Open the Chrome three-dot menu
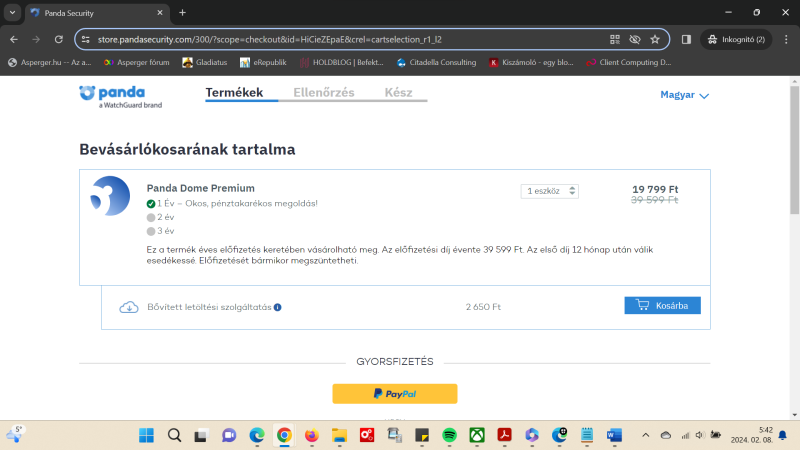This screenshot has width=800, height=450. (786, 39)
